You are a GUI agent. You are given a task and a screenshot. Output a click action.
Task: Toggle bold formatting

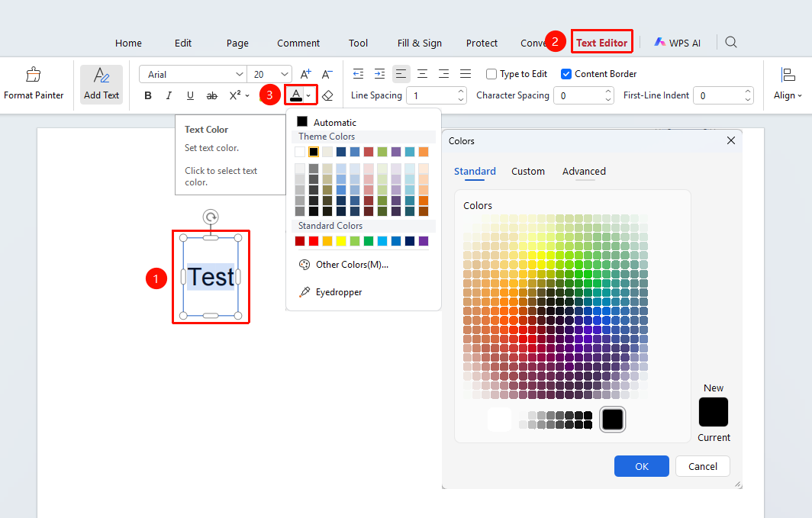click(x=148, y=95)
